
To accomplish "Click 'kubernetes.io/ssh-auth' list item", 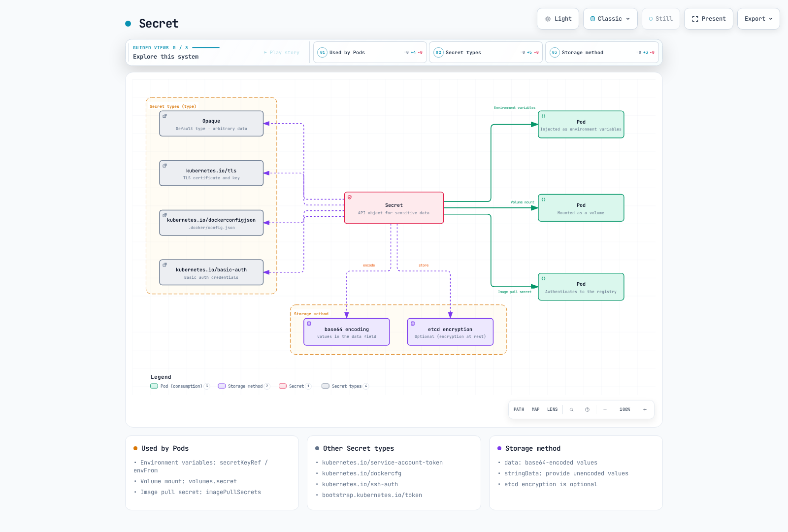I will point(360,484).
